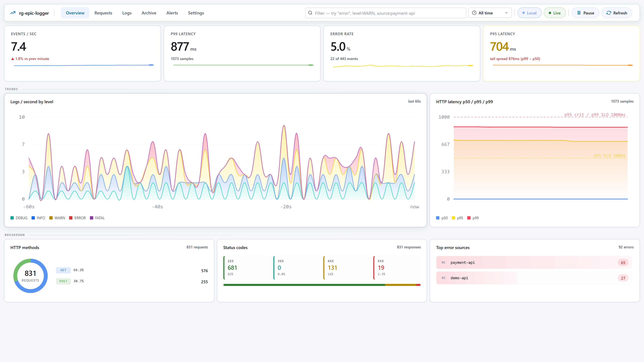The image size is (644, 362).
Task: Open the All time range dropdown
Action: pyautogui.click(x=490, y=13)
